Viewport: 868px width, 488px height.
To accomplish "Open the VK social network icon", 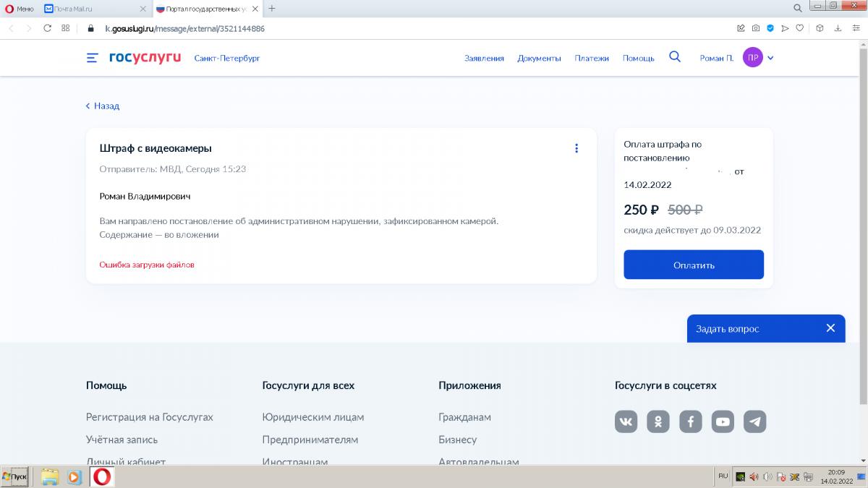I will click(x=626, y=421).
